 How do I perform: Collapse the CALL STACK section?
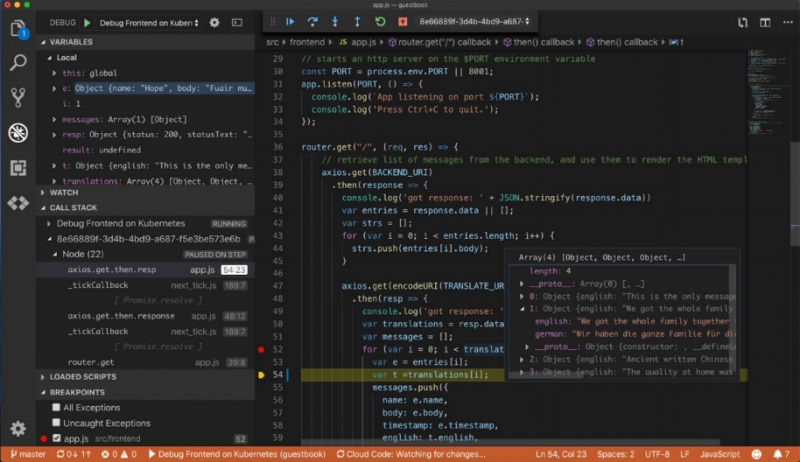[145, 208]
